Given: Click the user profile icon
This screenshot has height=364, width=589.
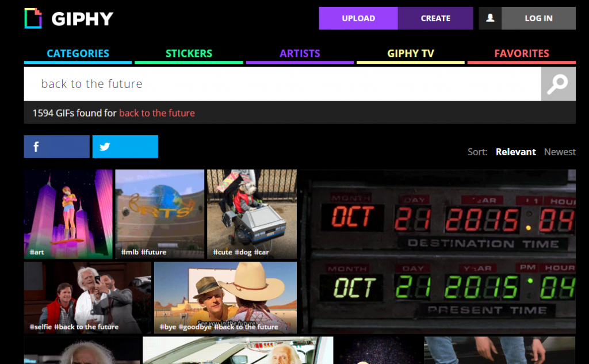Looking at the screenshot, I should tap(490, 18).
